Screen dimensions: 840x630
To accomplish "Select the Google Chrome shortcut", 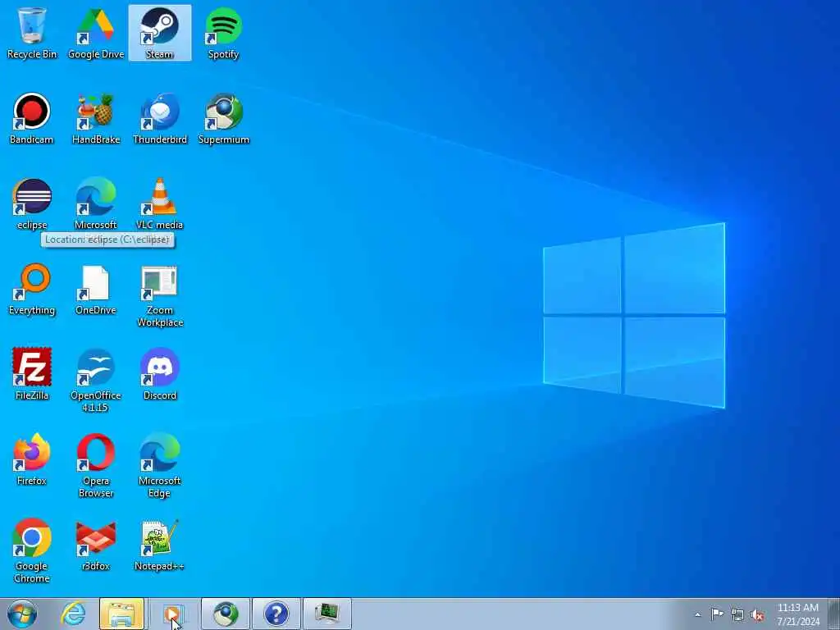I will [32, 550].
